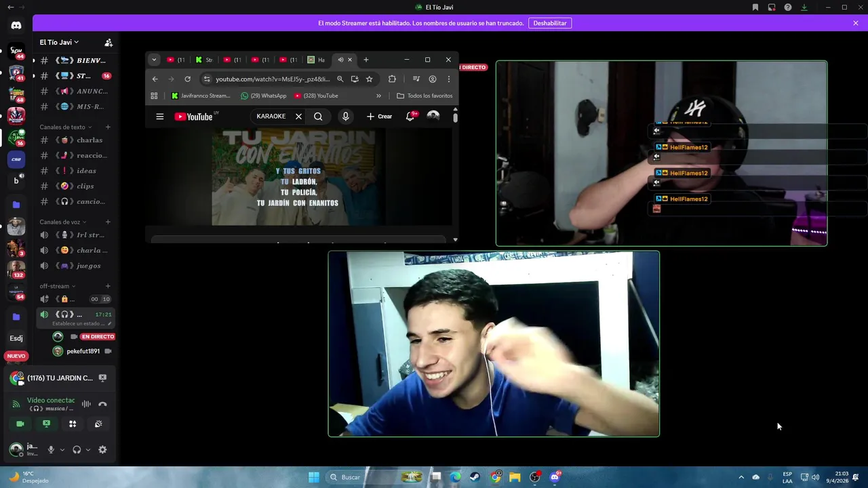Open Esdj server in Discord sidebar

[x=16, y=338]
